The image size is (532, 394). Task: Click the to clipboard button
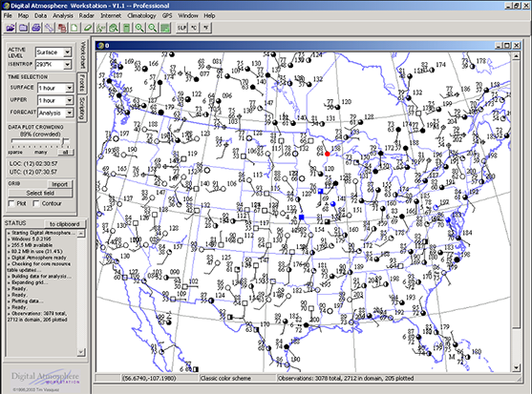[x=64, y=224]
